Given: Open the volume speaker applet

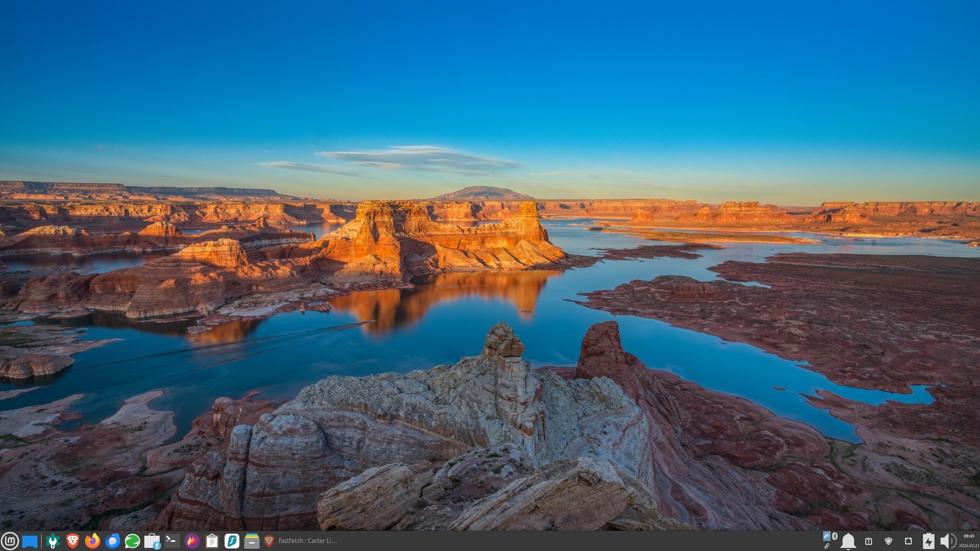Looking at the screenshot, I should pos(947,541).
